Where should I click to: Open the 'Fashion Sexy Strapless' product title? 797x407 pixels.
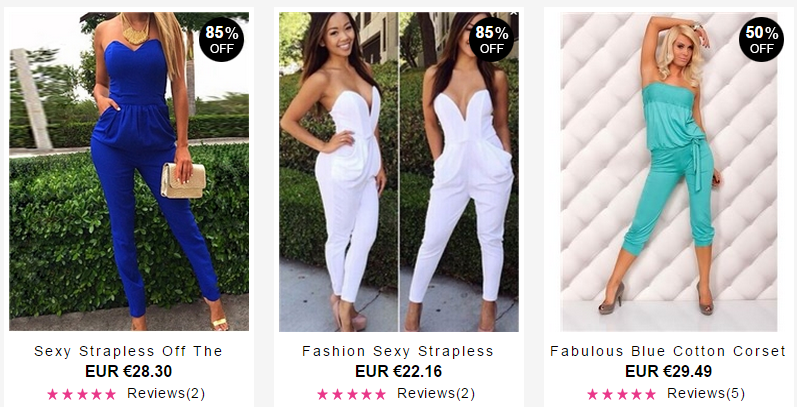pyautogui.click(x=398, y=351)
